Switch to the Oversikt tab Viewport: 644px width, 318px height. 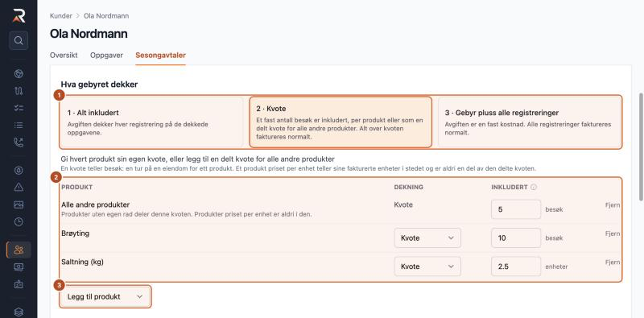[x=64, y=55]
